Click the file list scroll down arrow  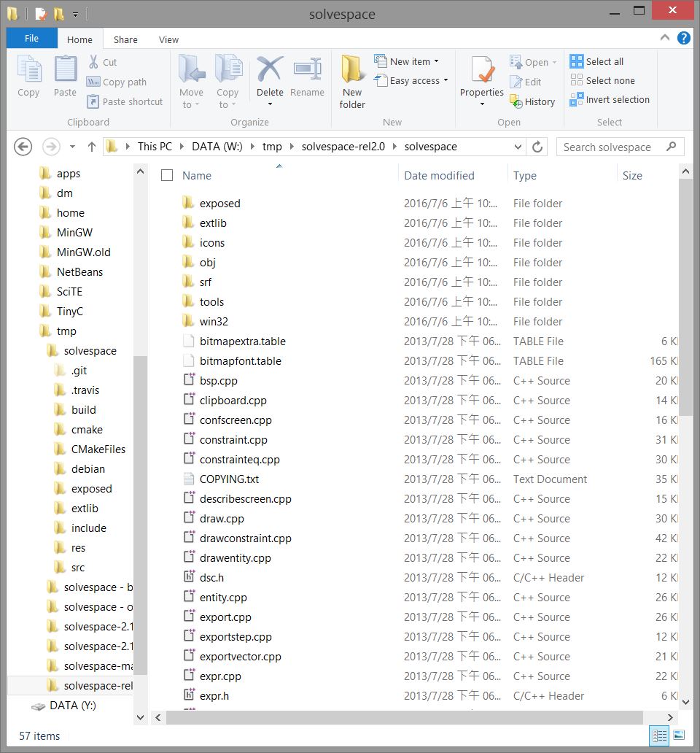tap(685, 702)
